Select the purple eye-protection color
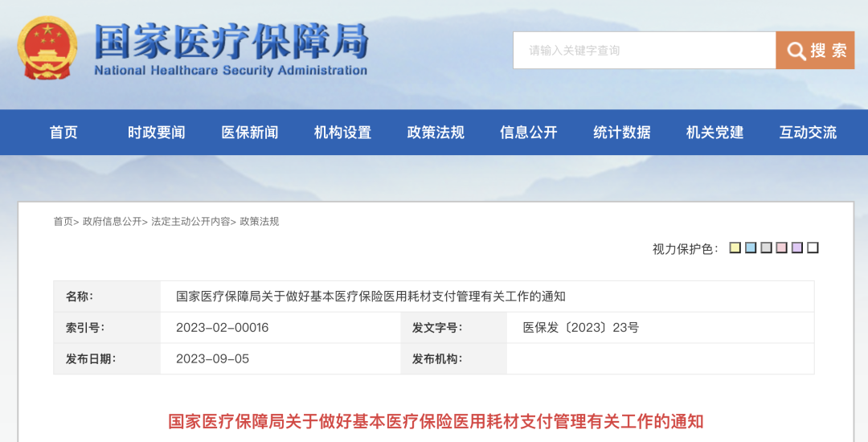The height and width of the screenshot is (442, 868). (797, 248)
